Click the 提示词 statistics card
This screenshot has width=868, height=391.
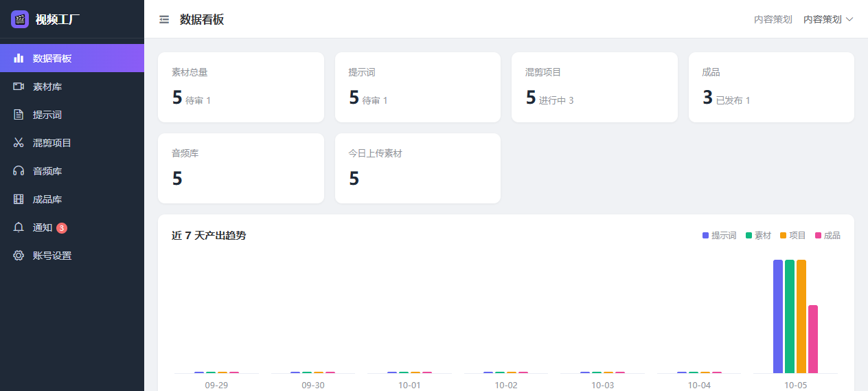[x=418, y=87]
